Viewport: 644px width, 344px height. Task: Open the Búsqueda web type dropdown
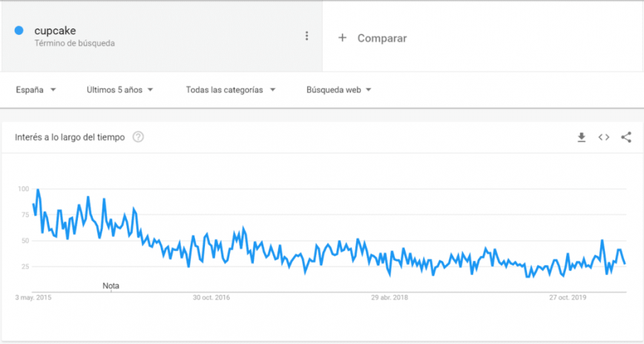[338, 90]
